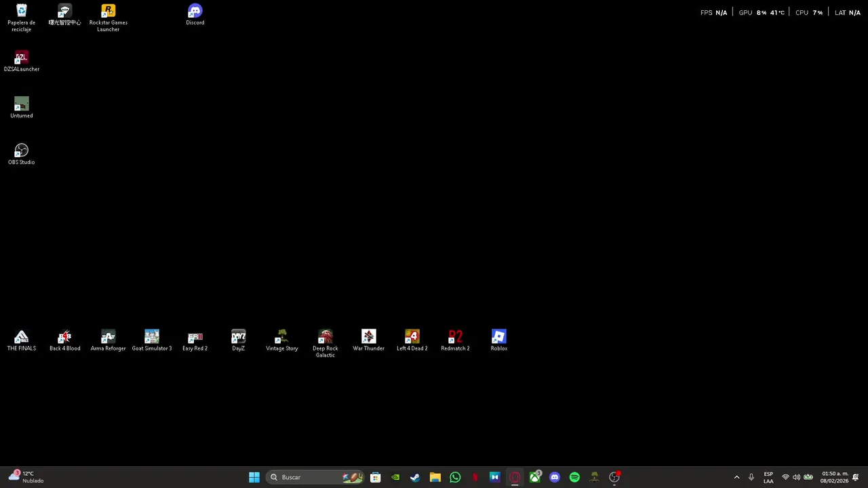Open Netflix from the taskbar
The image size is (868, 488).
click(x=475, y=477)
